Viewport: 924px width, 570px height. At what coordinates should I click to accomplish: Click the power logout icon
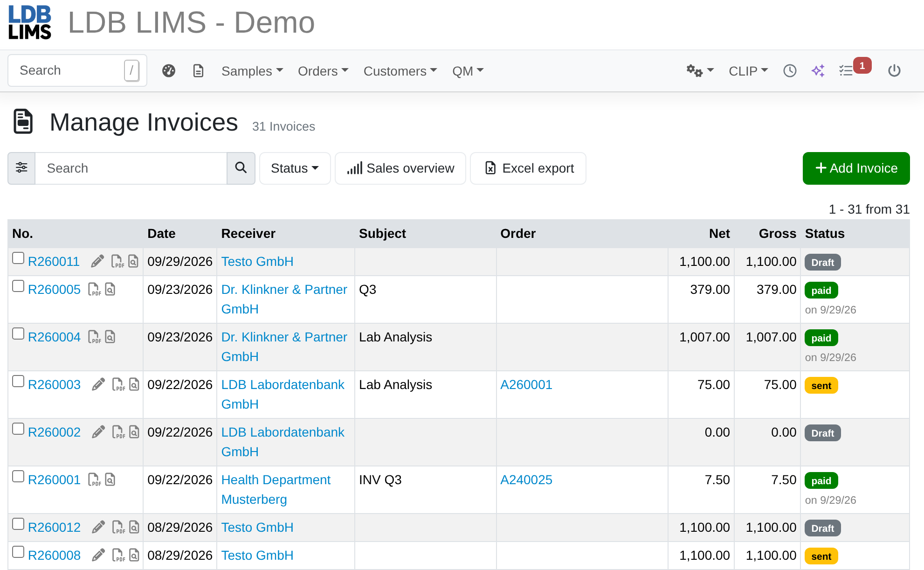click(x=894, y=71)
